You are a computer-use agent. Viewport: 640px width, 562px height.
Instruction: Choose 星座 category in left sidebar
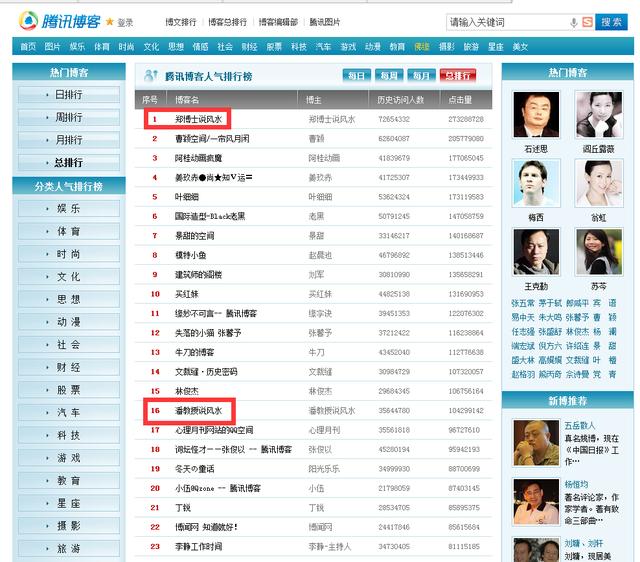[69, 503]
